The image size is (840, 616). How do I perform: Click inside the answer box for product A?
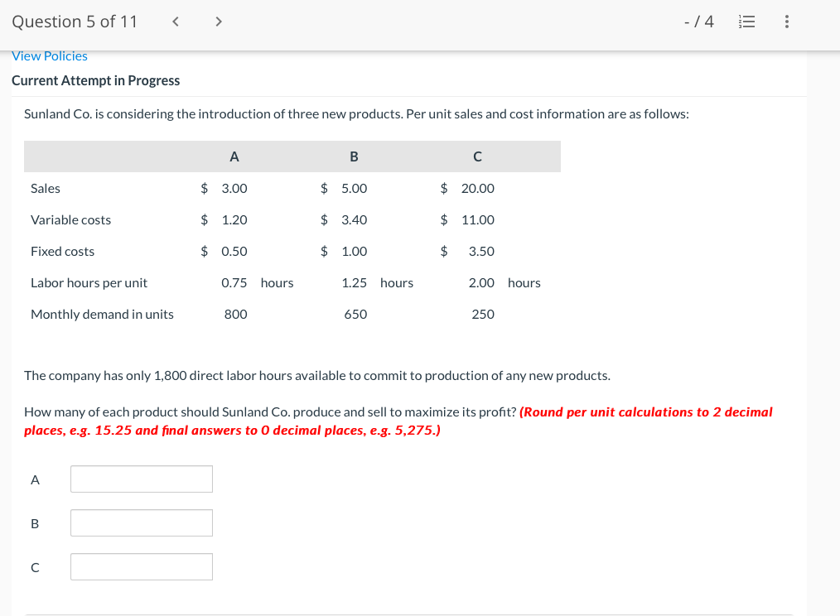pos(141,479)
